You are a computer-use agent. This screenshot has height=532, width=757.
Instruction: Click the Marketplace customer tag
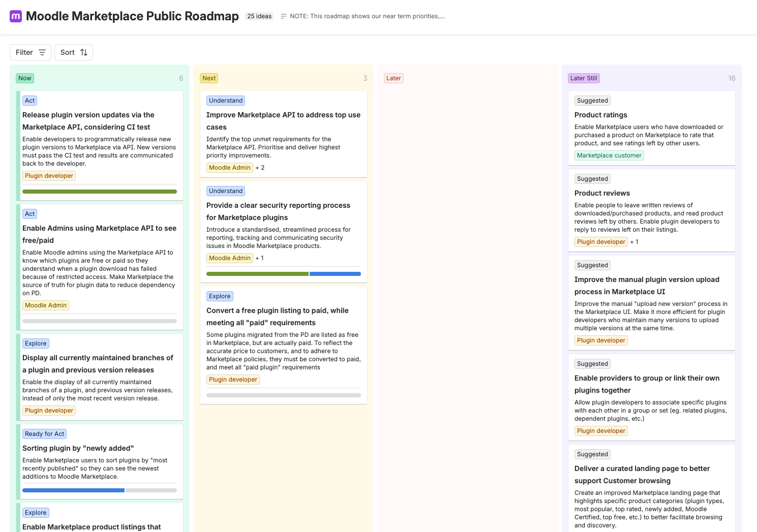point(609,155)
